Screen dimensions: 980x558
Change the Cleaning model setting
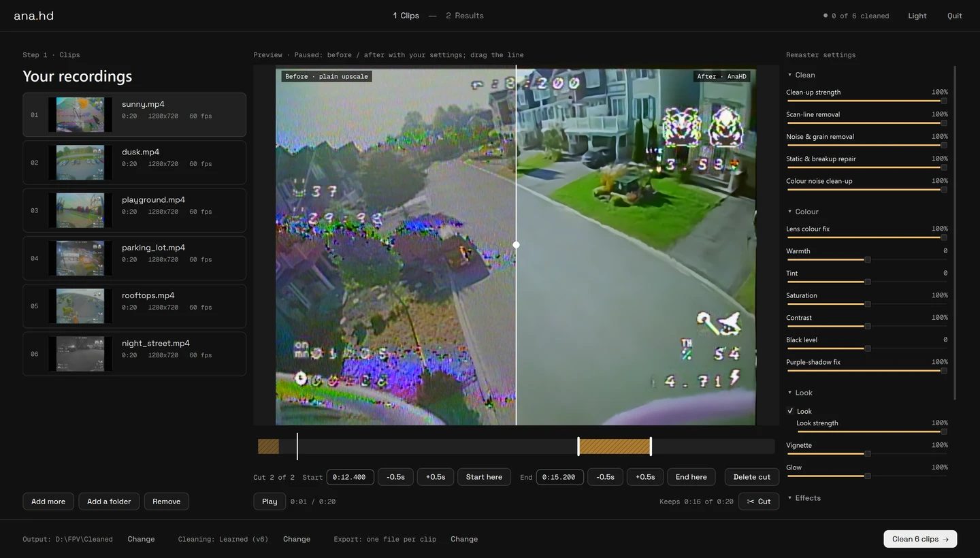click(x=297, y=539)
